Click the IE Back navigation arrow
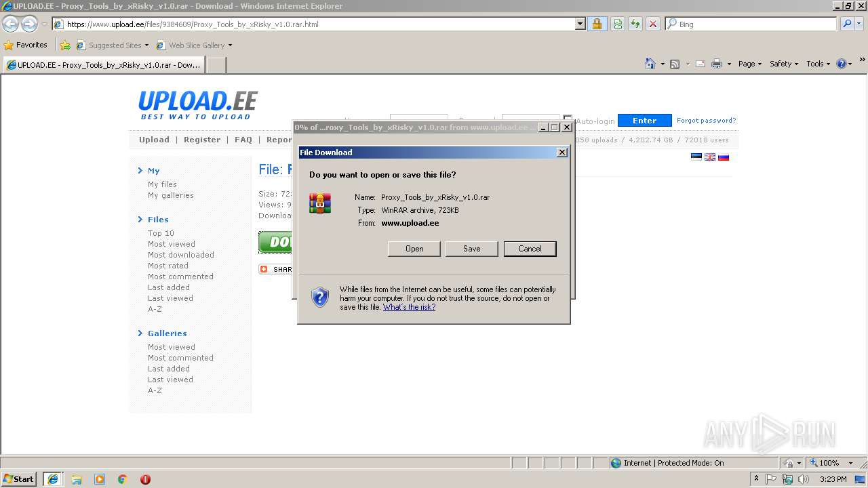Viewport: 868px width, 488px height. click(x=10, y=24)
